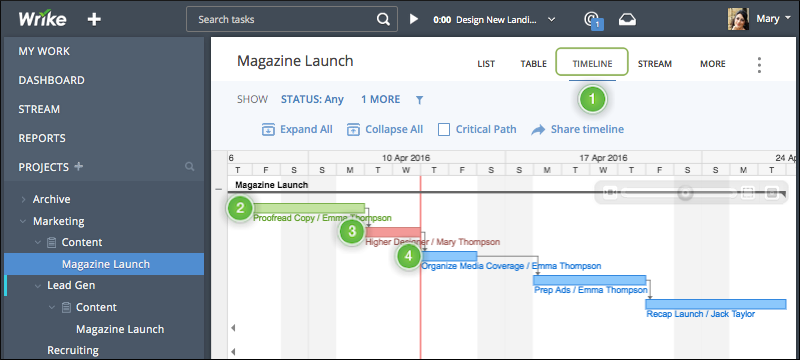
Task: Collapse the Marketing folder chevron
Action: click(23, 221)
